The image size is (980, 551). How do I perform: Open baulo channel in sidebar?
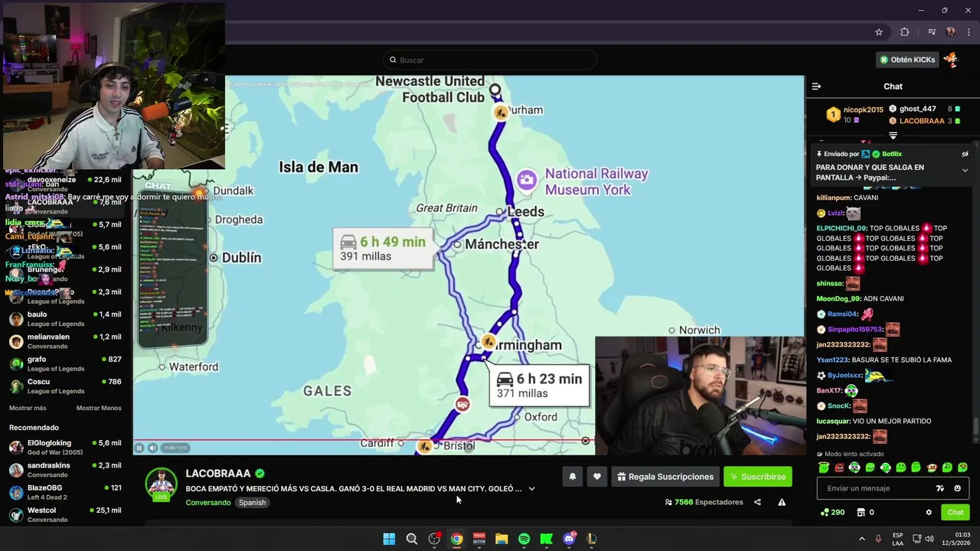pos(66,318)
